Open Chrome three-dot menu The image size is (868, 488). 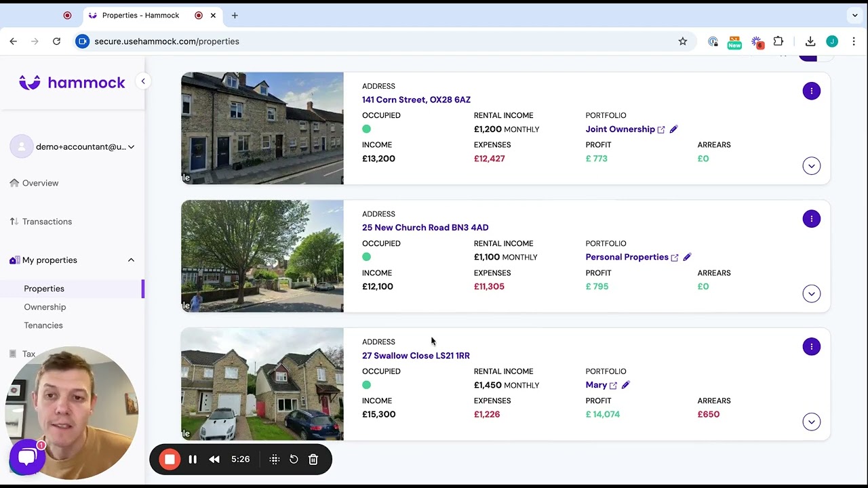[854, 41]
